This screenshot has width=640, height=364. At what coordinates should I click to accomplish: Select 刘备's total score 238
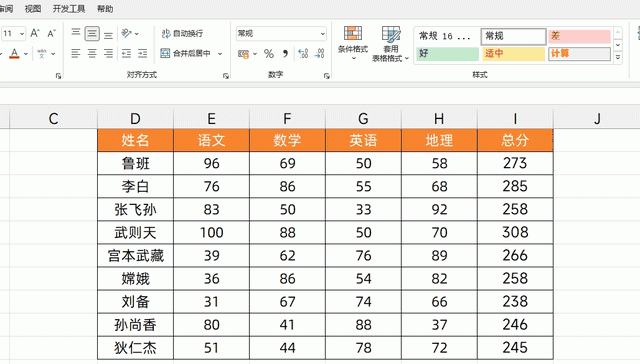[515, 302]
